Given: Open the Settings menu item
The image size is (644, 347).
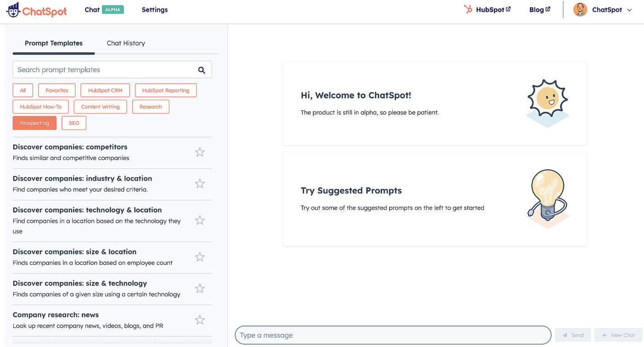Looking at the screenshot, I should tap(155, 10).
